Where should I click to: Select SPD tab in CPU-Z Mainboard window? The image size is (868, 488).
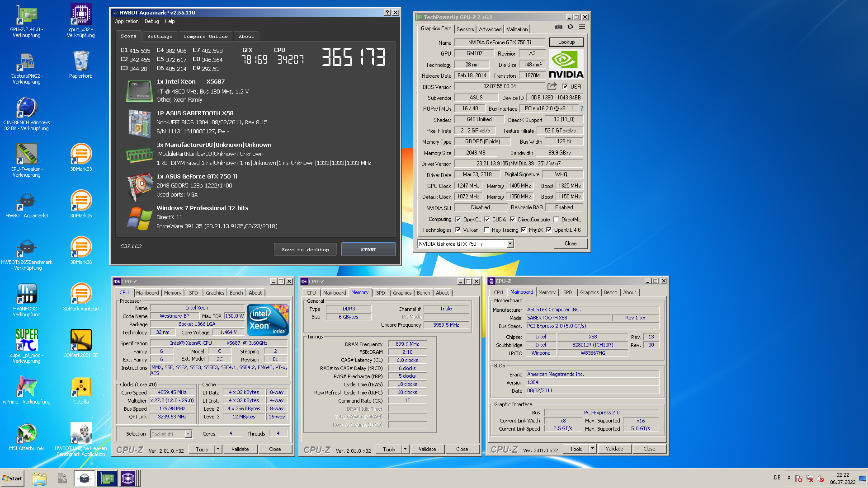567,292
